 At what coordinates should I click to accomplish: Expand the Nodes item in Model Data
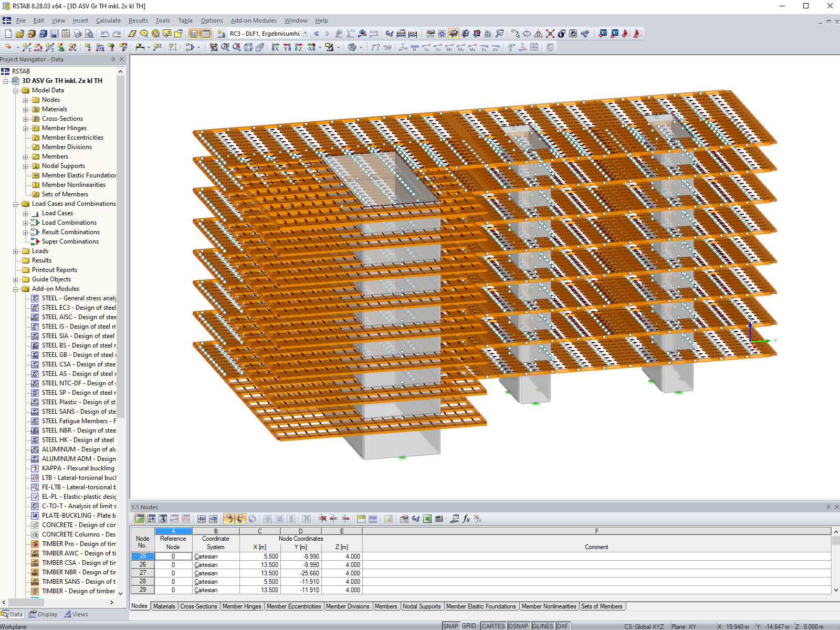pos(26,99)
